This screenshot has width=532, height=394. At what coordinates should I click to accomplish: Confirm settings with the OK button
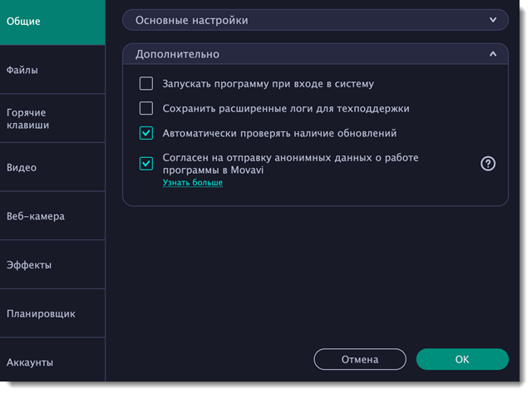tap(461, 360)
